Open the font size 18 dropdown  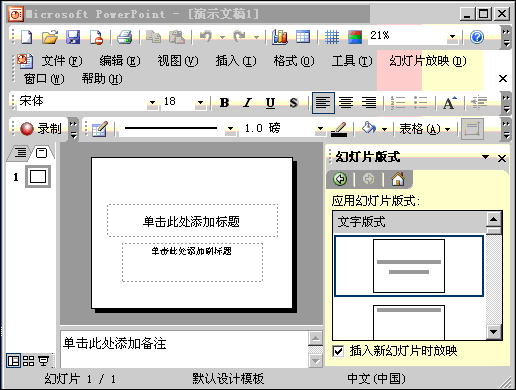(x=200, y=102)
